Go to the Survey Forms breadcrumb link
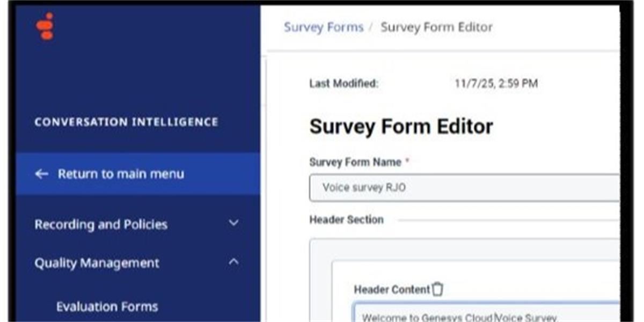Viewport: 644px width, 322px height. pos(323,27)
